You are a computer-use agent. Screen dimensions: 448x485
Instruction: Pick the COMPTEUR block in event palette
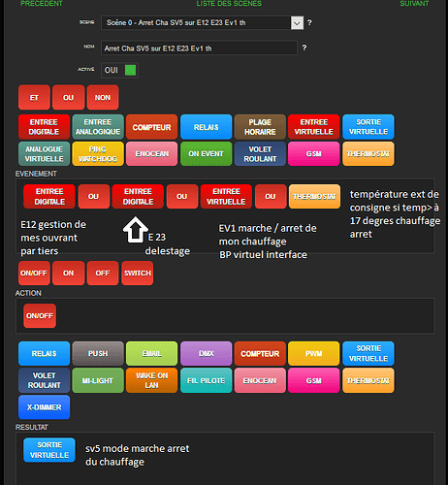[151, 127]
